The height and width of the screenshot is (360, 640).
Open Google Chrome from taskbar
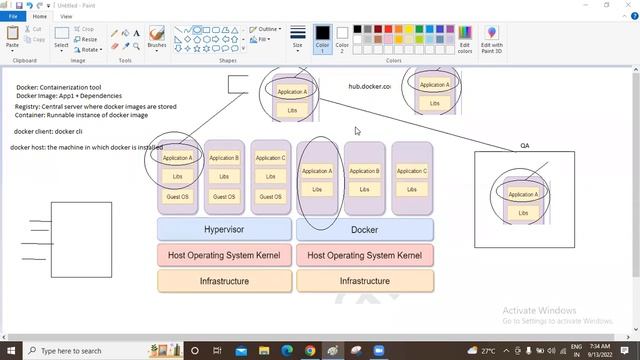coord(310,351)
